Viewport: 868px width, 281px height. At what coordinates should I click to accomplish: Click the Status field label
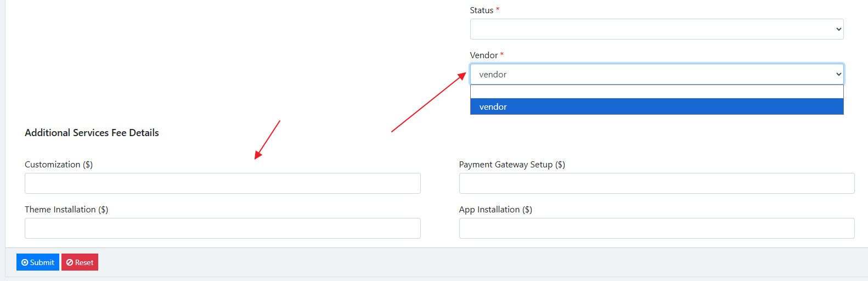coord(481,10)
